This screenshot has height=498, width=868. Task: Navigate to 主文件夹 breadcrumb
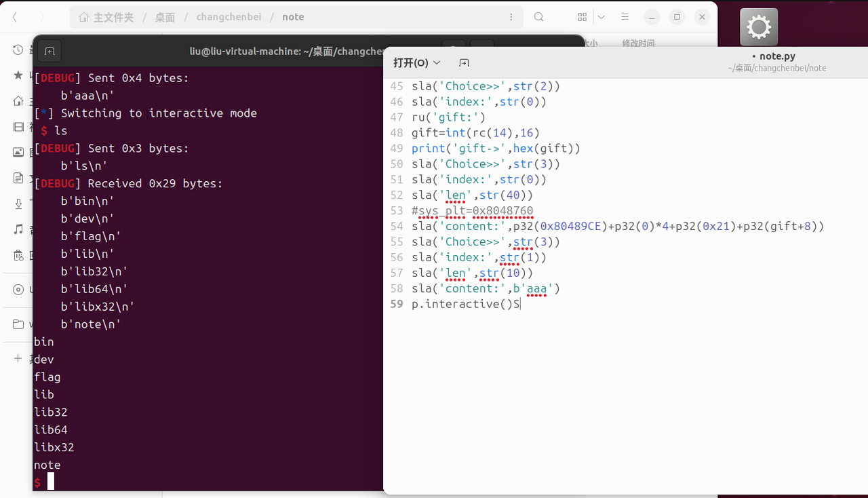coord(106,17)
